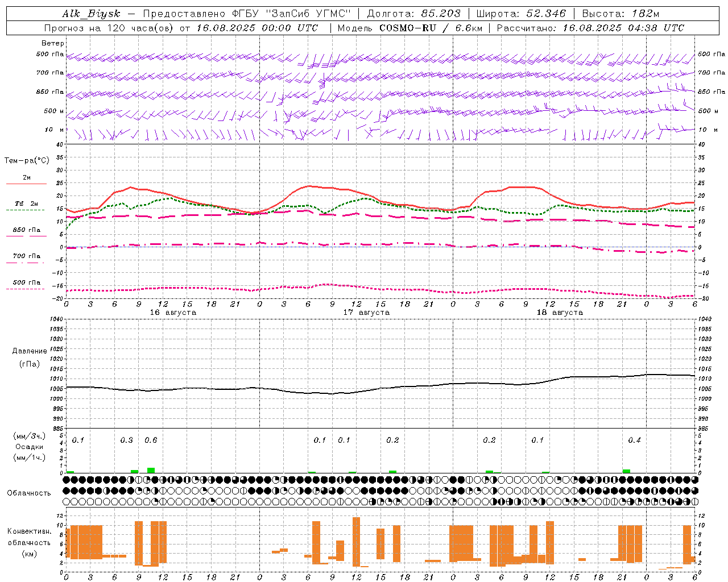
Task: Click the 'Облачность' cloudiness label
Action: point(29,493)
